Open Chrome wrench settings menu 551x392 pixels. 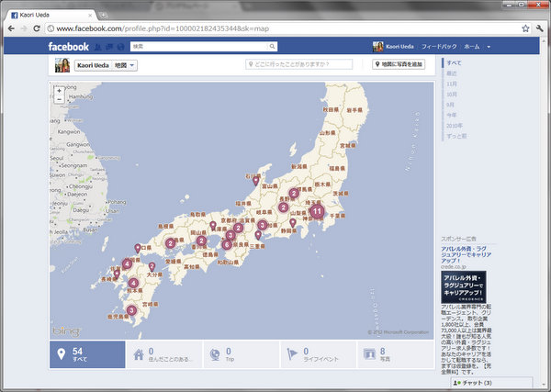[x=540, y=28]
